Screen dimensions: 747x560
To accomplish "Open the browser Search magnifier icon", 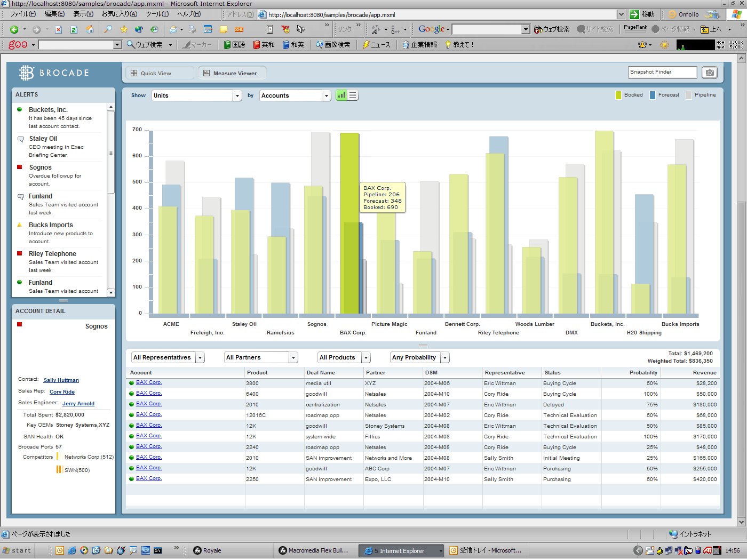I will [x=108, y=29].
